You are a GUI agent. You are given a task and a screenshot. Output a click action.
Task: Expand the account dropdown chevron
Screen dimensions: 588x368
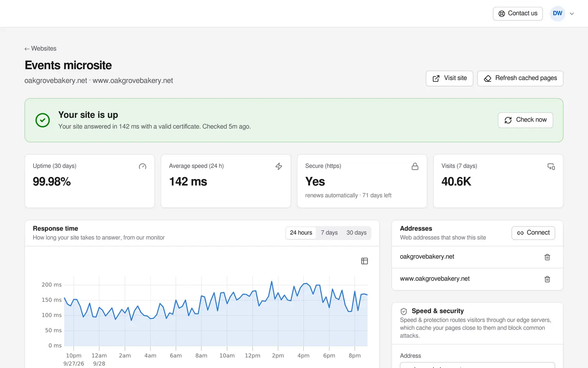(x=572, y=13)
